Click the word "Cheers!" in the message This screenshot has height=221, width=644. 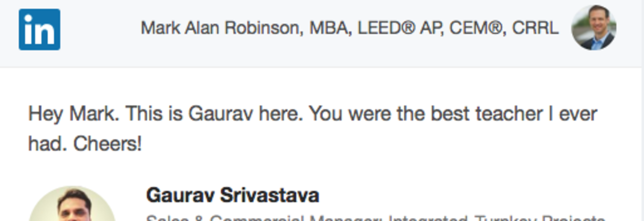pos(107,144)
